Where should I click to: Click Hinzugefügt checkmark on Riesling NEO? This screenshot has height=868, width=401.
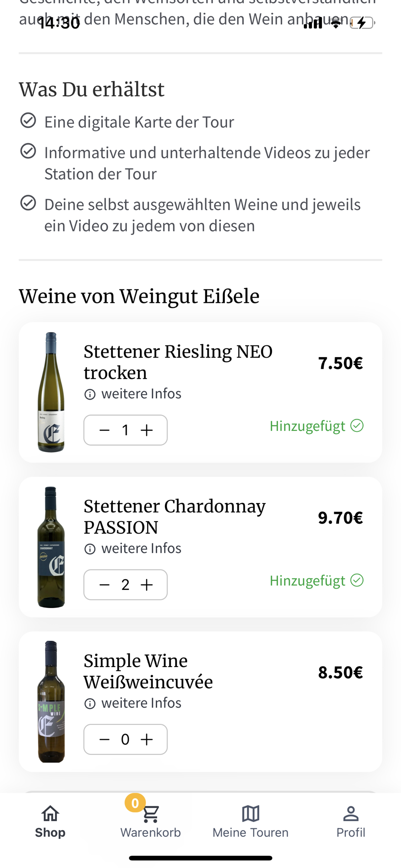[x=357, y=426]
